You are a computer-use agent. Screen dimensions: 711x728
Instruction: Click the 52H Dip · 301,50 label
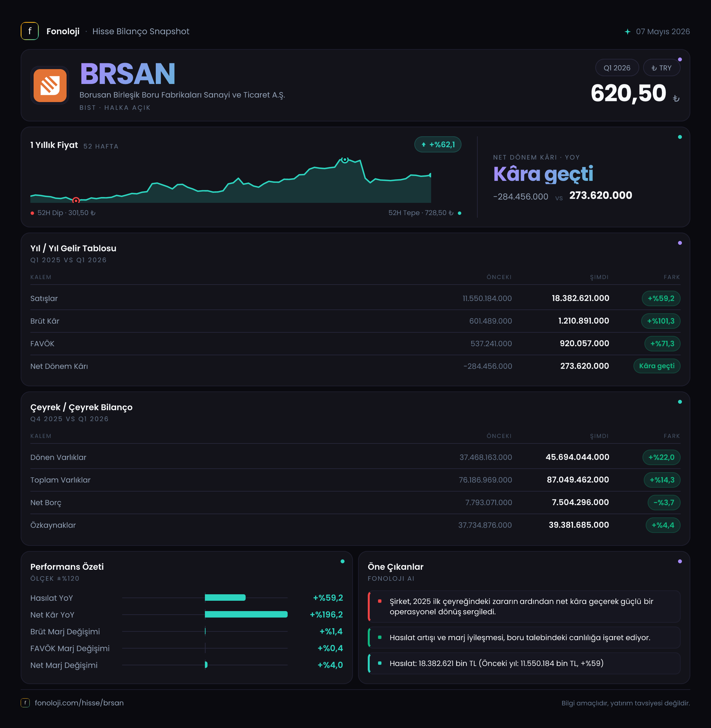[x=67, y=213]
